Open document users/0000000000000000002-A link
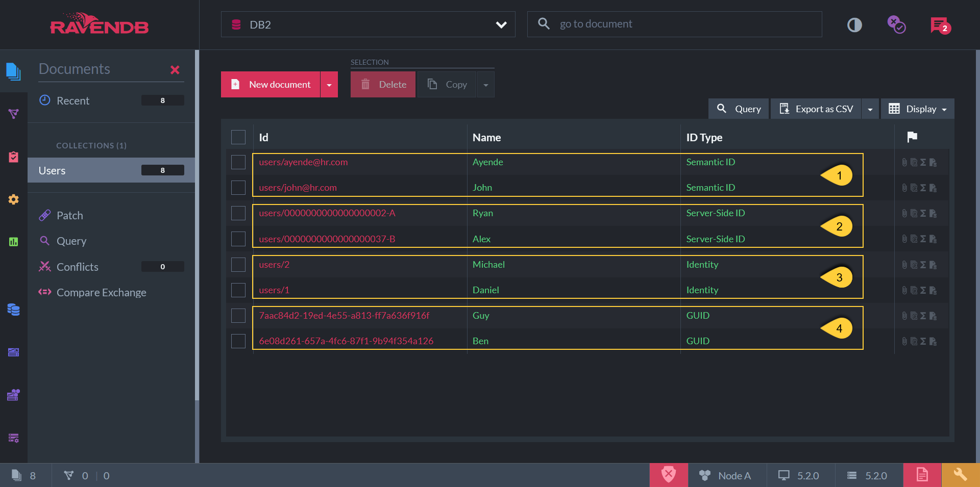This screenshot has width=980, height=487. pos(327,213)
